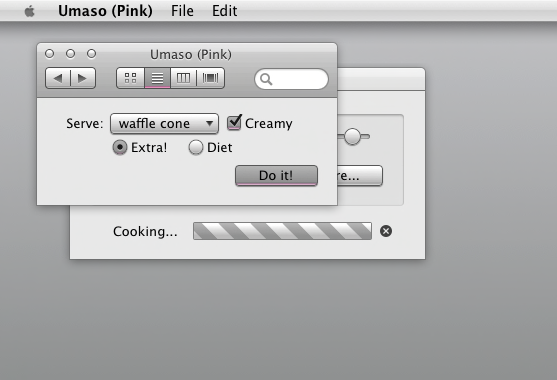Open the Umaso (Pink) application menu
Image resolution: width=557 pixels, height=380 pixels.
coord(106,11)
